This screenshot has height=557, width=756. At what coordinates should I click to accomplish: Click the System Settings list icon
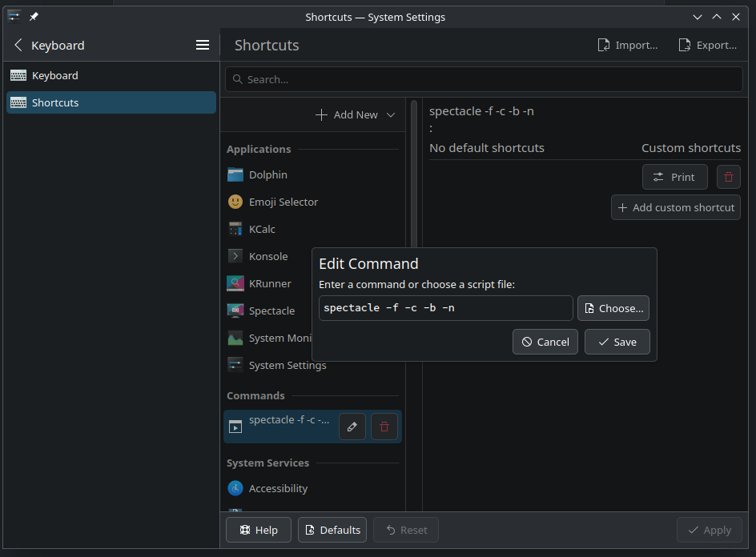click(x=235, y=365)
